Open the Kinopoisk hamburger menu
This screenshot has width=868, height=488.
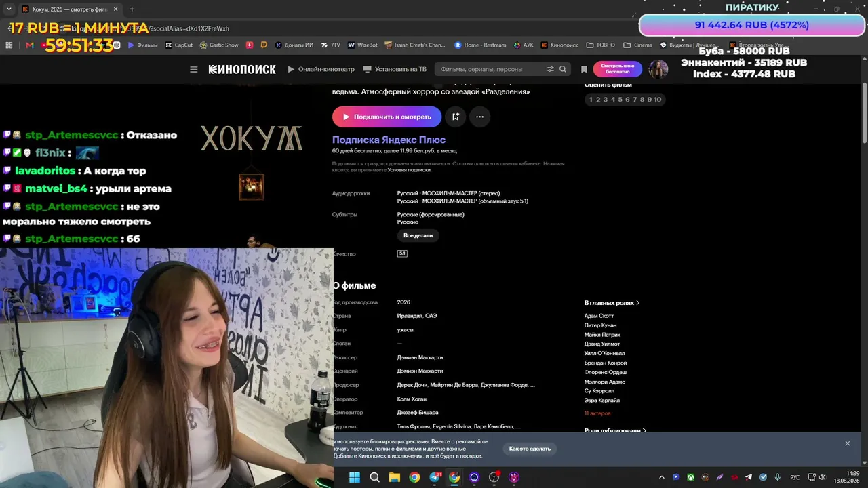tap(194, 69)
